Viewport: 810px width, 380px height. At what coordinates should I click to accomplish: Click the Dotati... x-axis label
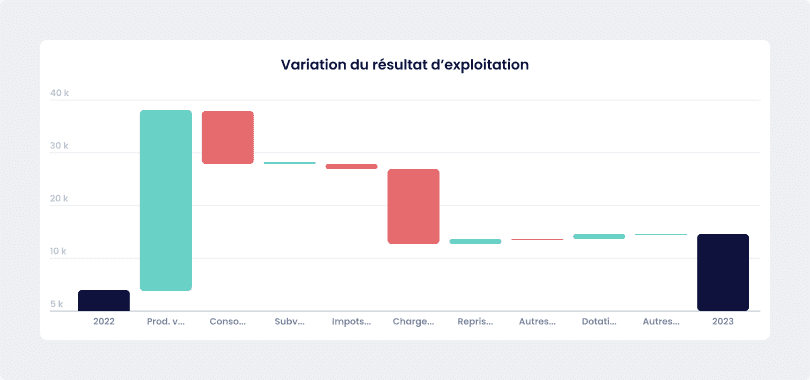tap(599, 321)
